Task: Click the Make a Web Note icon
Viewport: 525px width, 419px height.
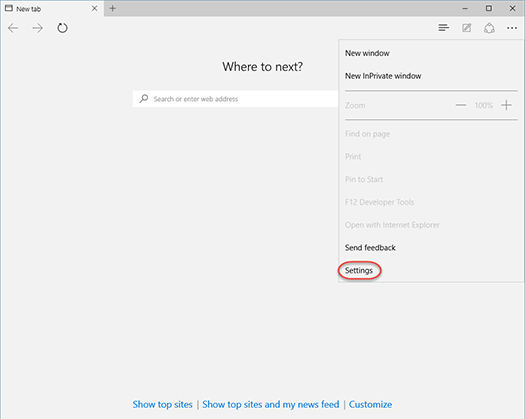Action: (x=467, y=28)
